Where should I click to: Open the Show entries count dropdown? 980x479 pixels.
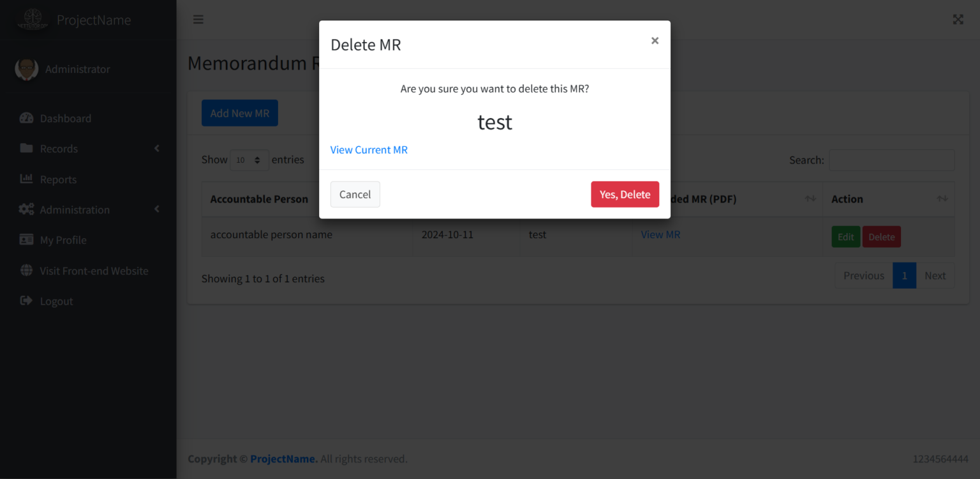249,160
